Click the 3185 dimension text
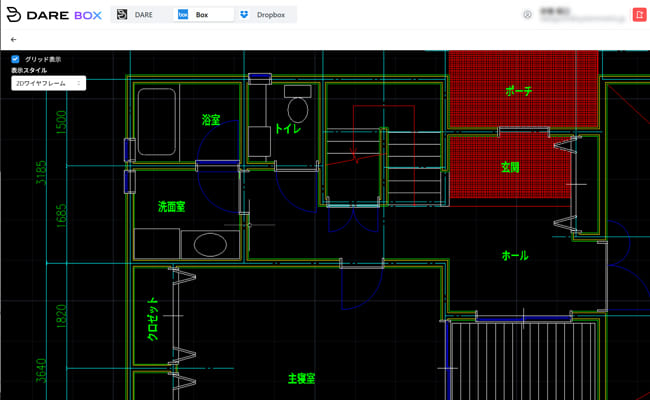Screen dimensions: 650x400 [x=41, y=175]
